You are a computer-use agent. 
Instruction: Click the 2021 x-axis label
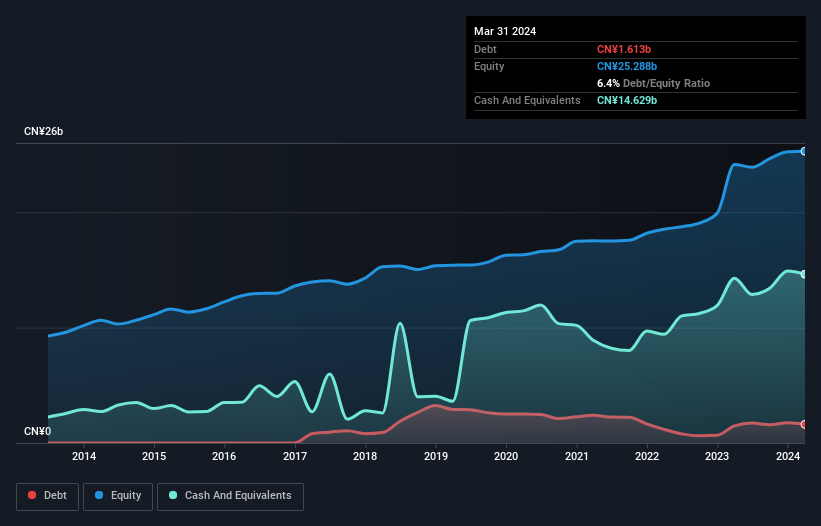pos(576,456)
